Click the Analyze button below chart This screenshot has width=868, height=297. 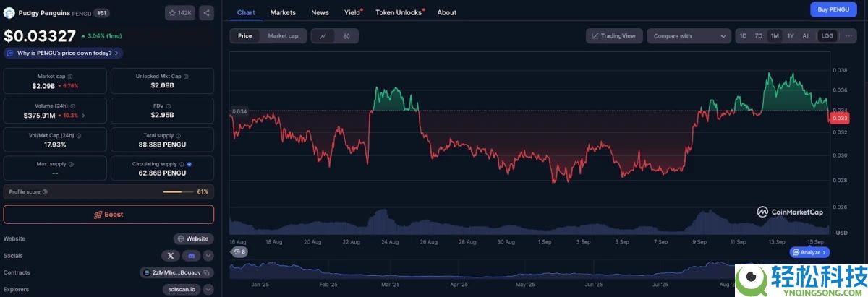tap(810, 252)
